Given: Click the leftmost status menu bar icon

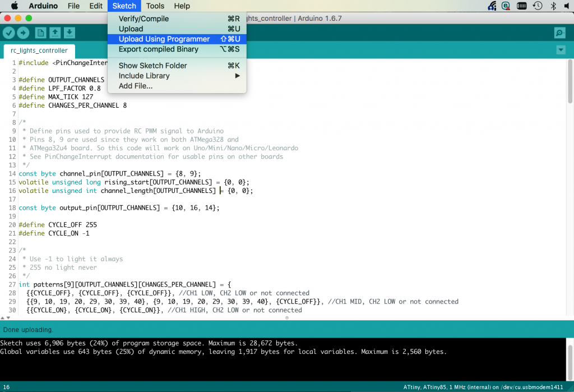Looking at the screenshot, I should point(492,6).
